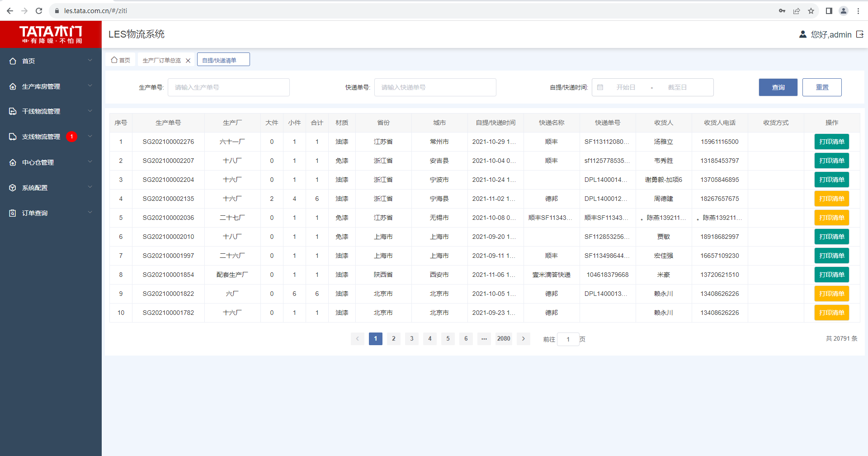Expand the 订单查询 chevron
868x456 pixels.
pos(90,212)
